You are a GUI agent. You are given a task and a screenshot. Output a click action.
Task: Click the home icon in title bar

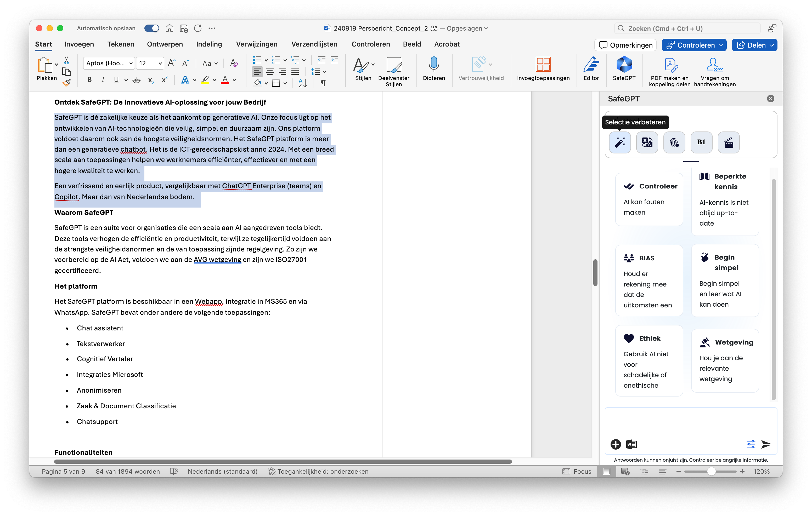coord(169,28)
